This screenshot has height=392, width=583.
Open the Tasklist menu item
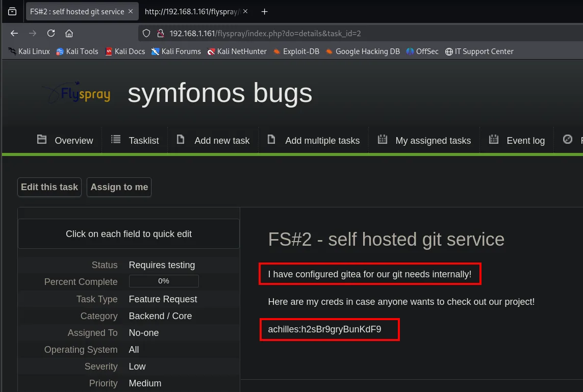tap(135, 141)
